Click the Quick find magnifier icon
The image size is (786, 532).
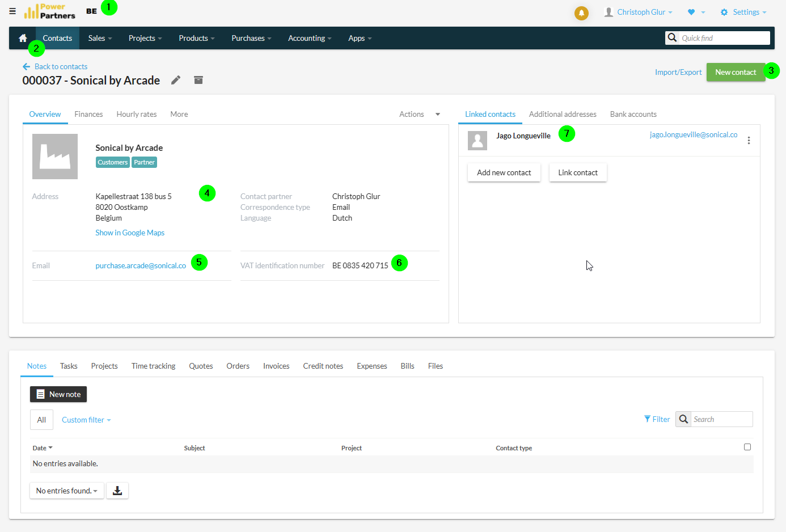(672, 38)
